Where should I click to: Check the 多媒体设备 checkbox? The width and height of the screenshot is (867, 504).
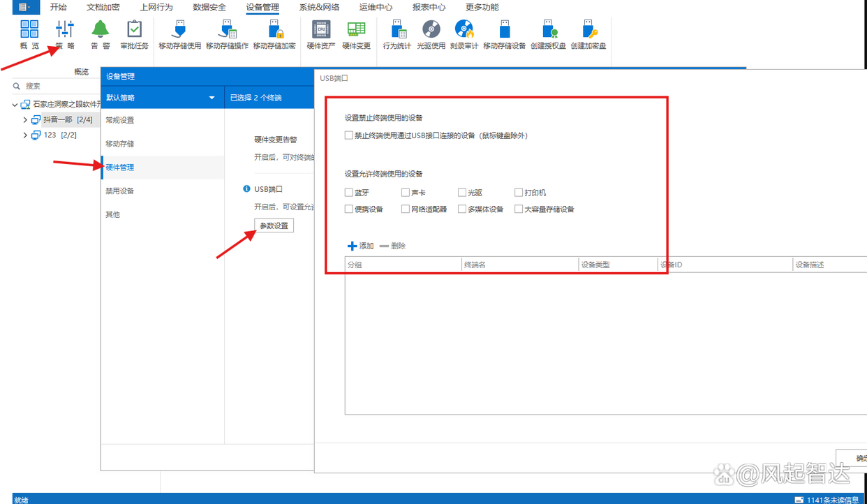pos(462,209)
